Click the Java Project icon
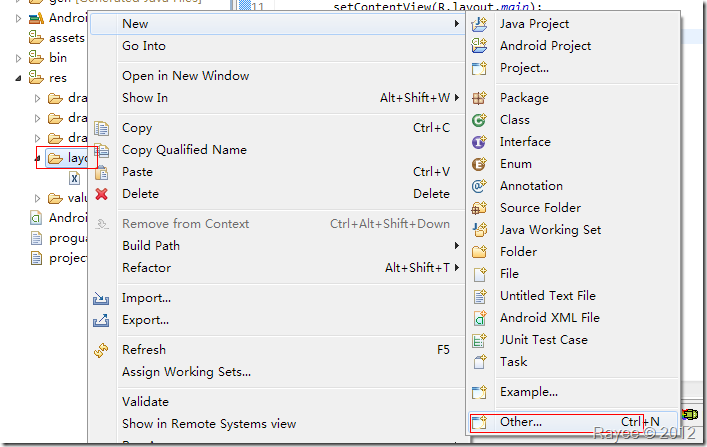Image resolution: width=707 pixels, height=447 pixels. 479,24
